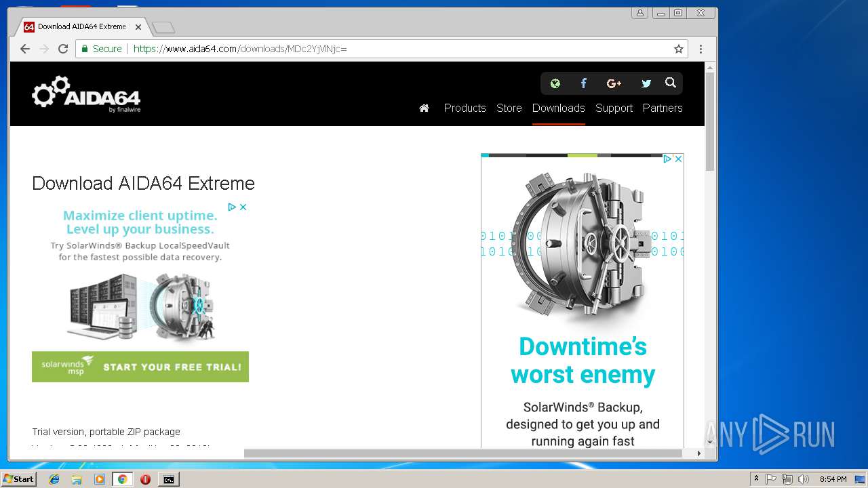Viewport: 868px width, 488px height.
Task: Click the Windows Start button
Action: 18,479
